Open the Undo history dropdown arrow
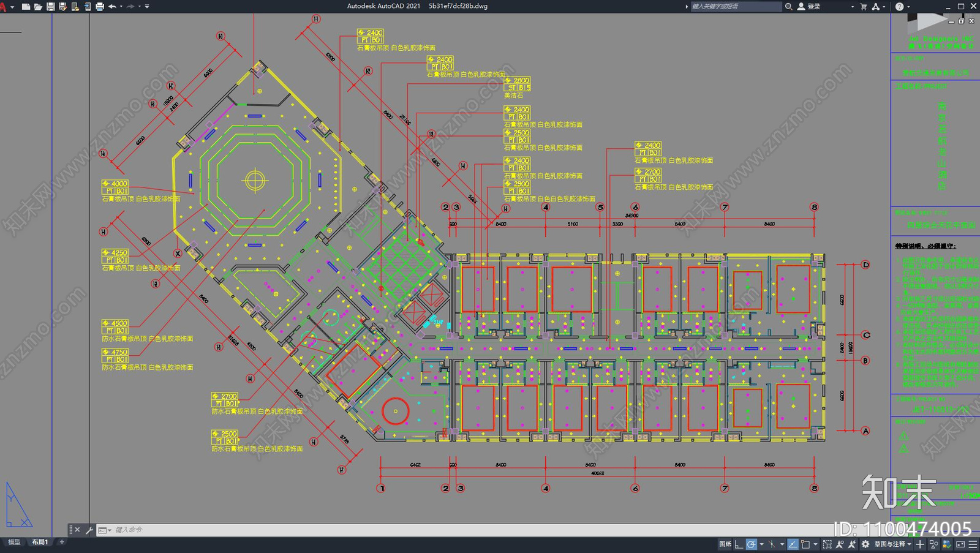This screenshot has width=980, height=553. 121,7
